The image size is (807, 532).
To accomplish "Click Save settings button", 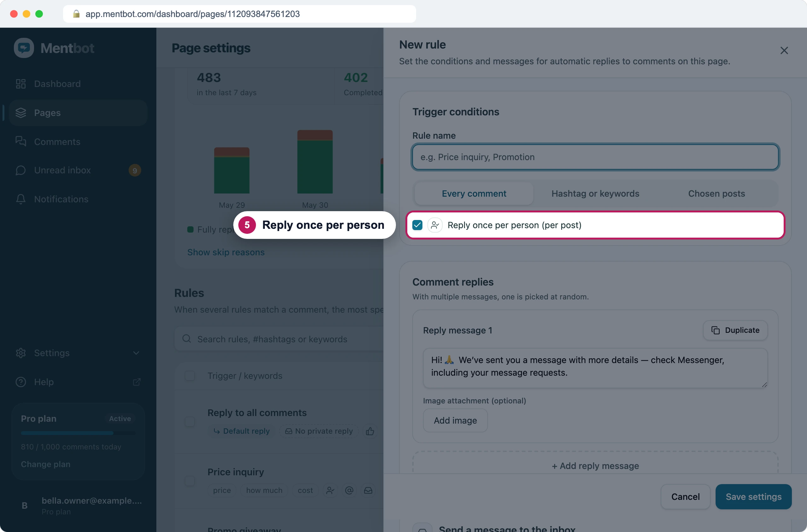I will pyautogui.click(x=753, y=497).
